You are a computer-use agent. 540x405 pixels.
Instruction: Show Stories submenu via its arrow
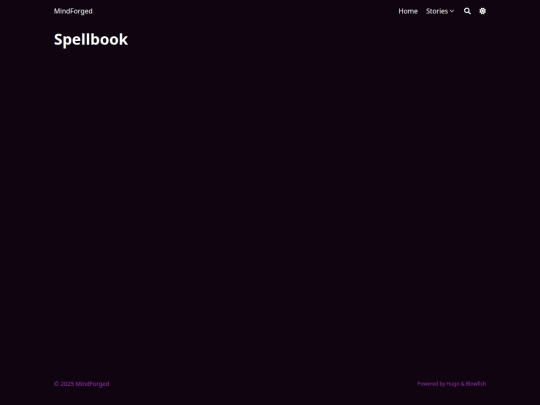(452, 11)
